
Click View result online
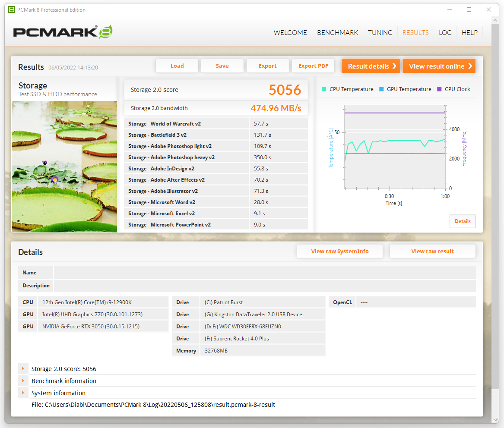[x=439, y=66]
